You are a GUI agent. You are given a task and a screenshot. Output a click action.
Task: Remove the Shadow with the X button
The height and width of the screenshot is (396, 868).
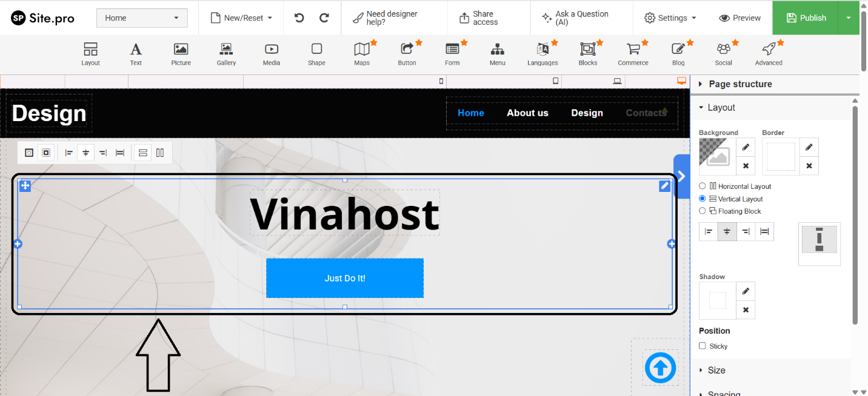(x=746, y=310)
